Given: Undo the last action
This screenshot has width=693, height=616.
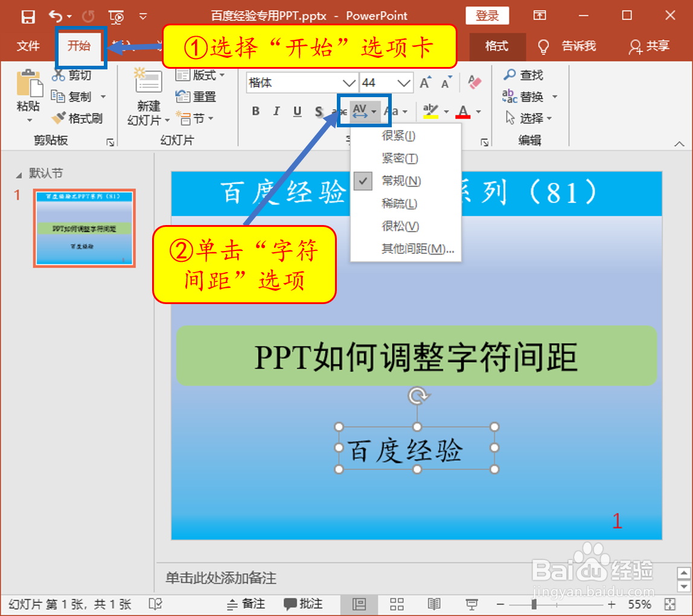Looking at the screenshot, I should pyautogui.click(x=56, y=16).
